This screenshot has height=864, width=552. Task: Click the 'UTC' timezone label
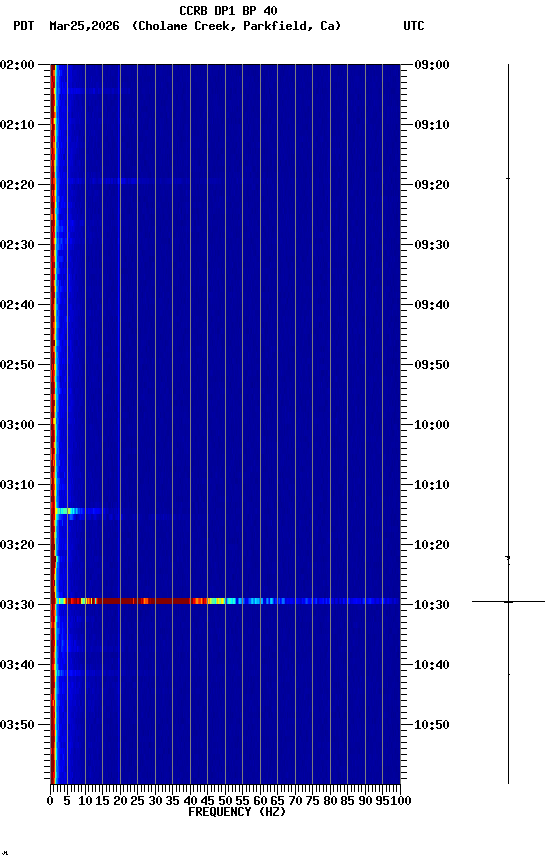point(414,26)
